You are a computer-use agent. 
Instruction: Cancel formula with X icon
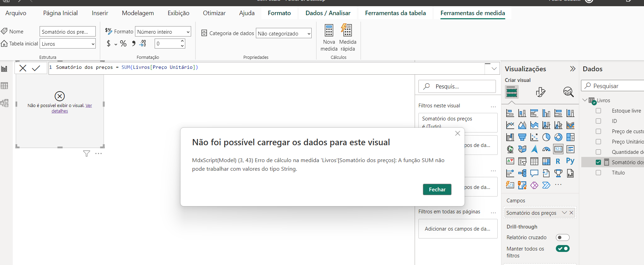tap(23, 68)
